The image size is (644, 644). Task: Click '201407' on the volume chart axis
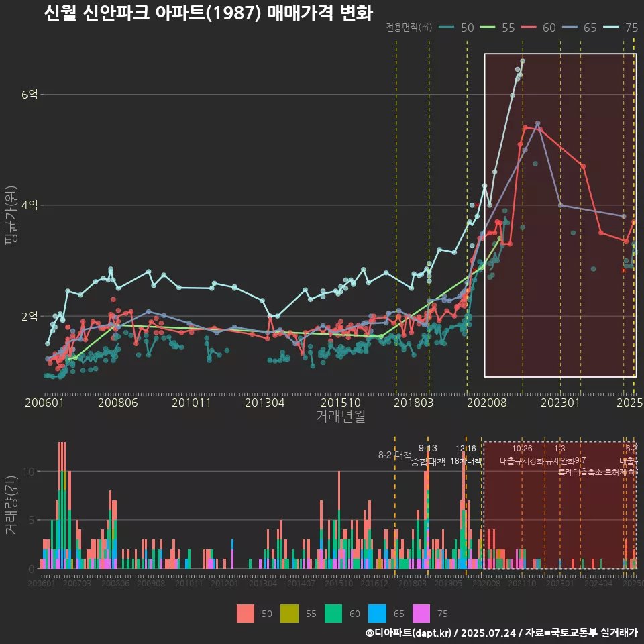tap(301, 583)
